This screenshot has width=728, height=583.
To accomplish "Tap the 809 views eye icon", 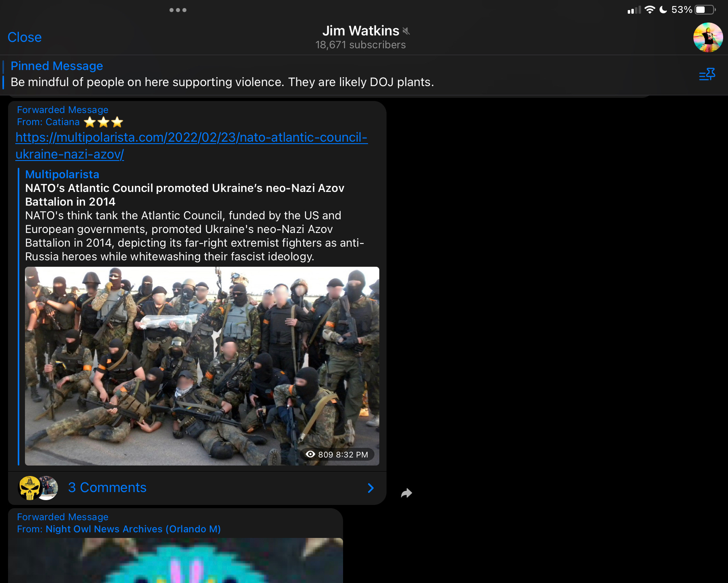I will click(x=310, y=454).
